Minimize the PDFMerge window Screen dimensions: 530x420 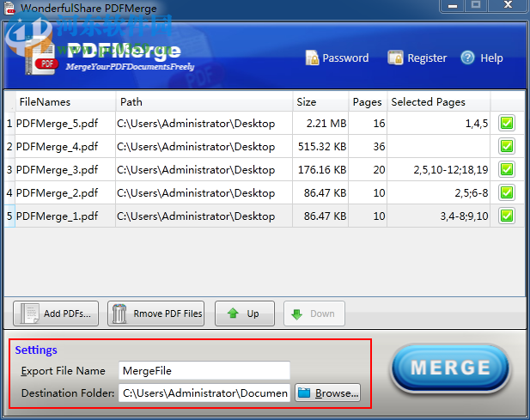[453, 6]
